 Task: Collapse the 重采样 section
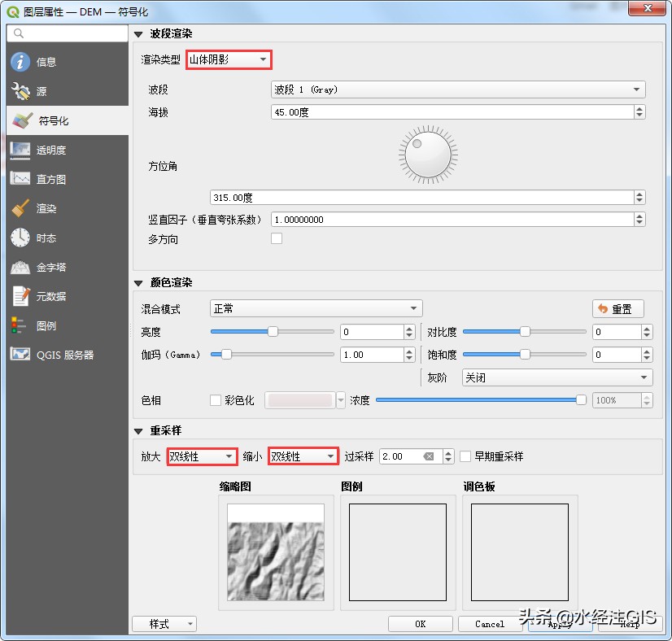[x=138, y=431]
